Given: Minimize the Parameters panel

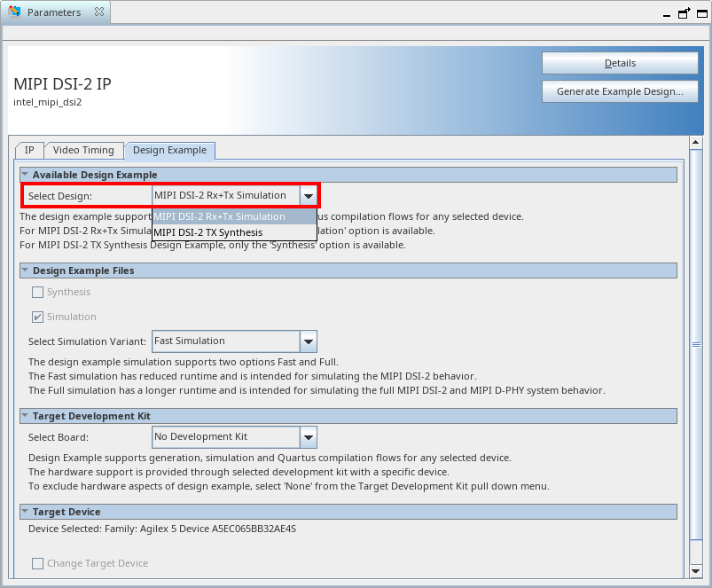Looking at the screenshot, I should pyautogui.click(x=667, y=15).
